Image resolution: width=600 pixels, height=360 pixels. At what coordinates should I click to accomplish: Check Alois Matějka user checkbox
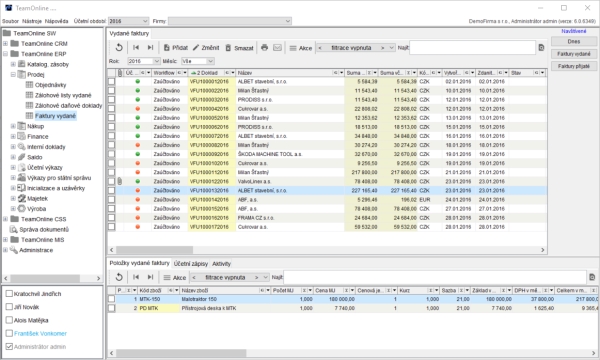point(9,320)
